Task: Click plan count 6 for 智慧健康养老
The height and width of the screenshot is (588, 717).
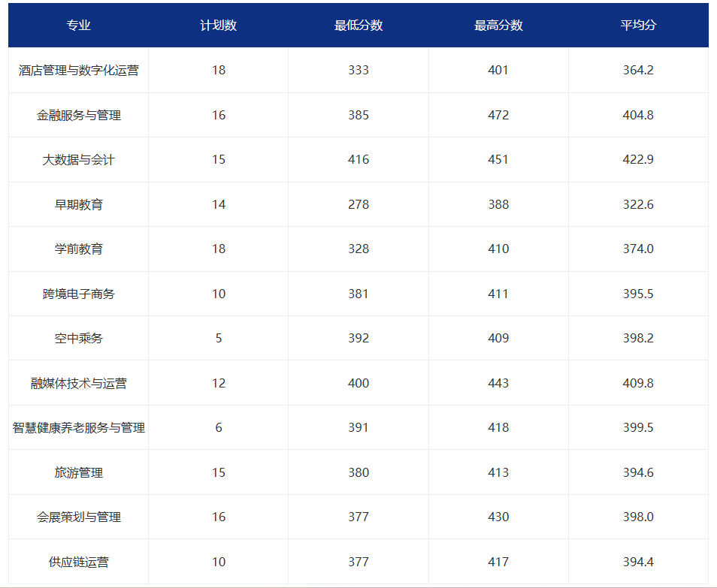Action: pyautogui.click(x=218, y=427)
